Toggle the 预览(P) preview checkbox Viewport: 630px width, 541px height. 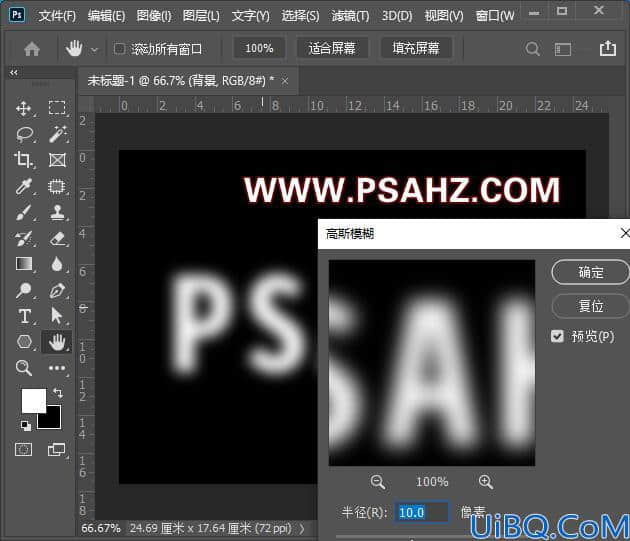[557, 336]
